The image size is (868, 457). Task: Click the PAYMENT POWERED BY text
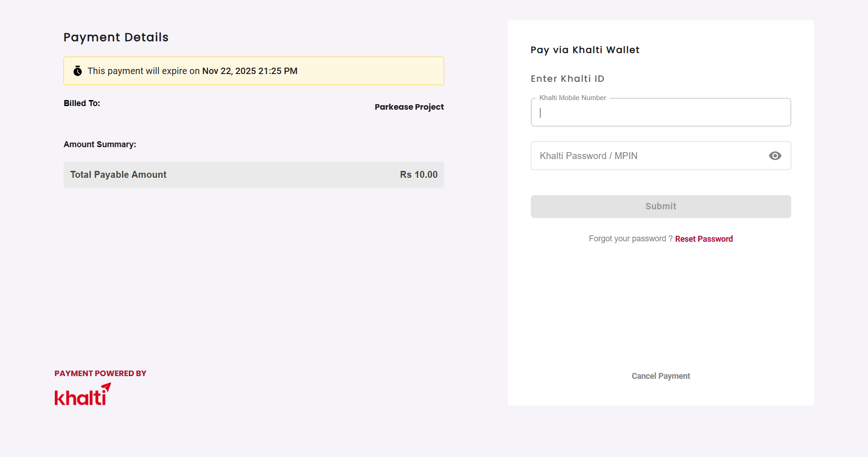(x=101, y=373)
